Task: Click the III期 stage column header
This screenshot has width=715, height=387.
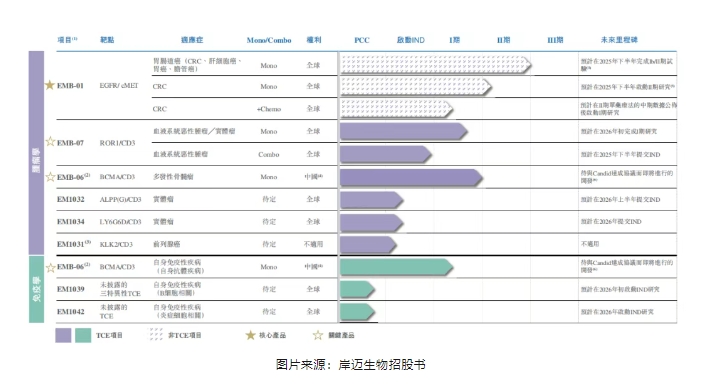Action: 555,40
